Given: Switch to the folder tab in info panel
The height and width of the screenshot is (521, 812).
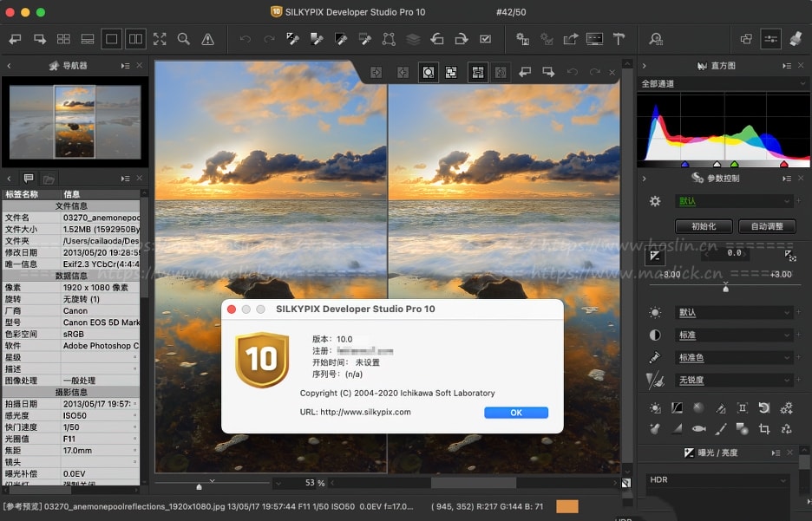Looking at the screenshot, I should tap(49, 179).
